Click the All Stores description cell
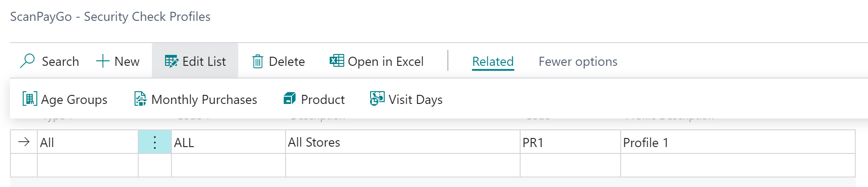This screenshot has width=868, height=187. point(402,142)
